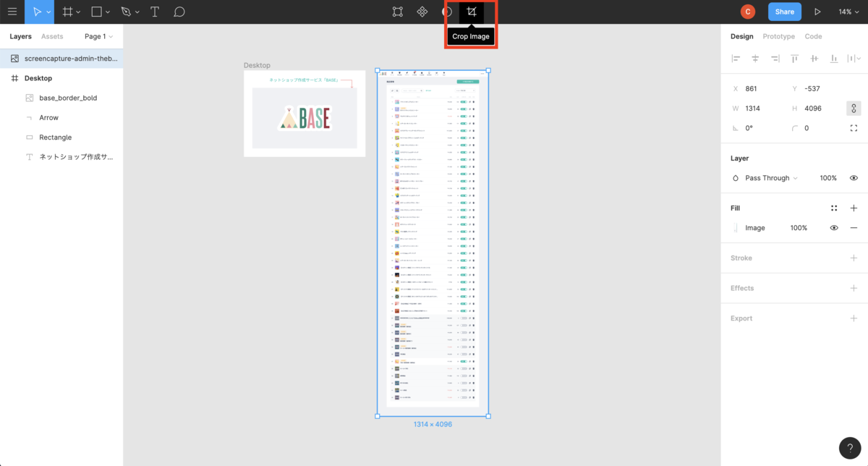Open the 14% zoom level dropdown

(848, 12)
